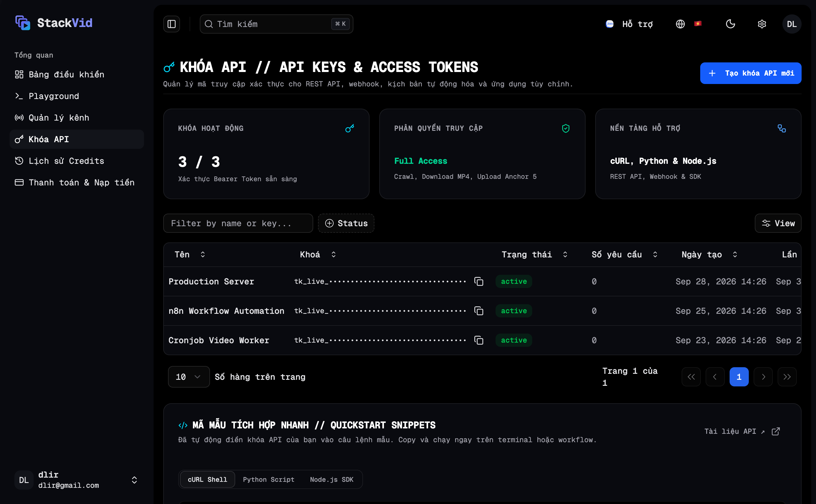Go to last page button
The height and width of the screenshot is (504, 816).
pos(787,377)
